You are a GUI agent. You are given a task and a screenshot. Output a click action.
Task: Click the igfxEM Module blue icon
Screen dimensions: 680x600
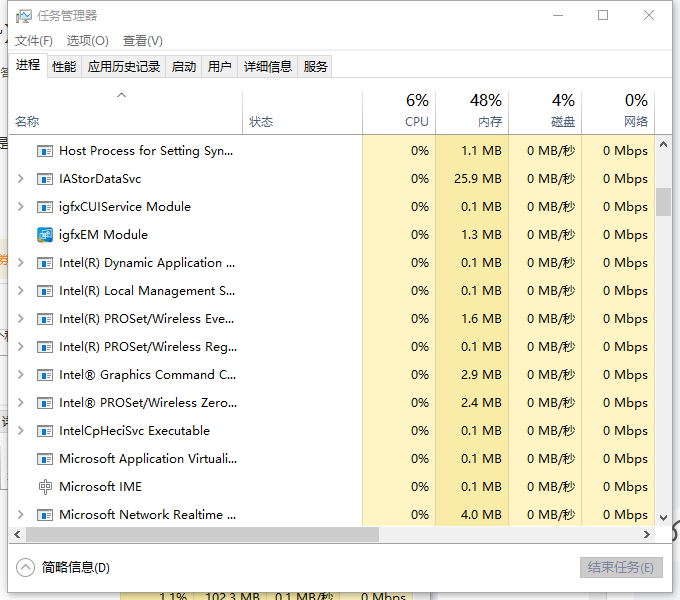[45, 235]
